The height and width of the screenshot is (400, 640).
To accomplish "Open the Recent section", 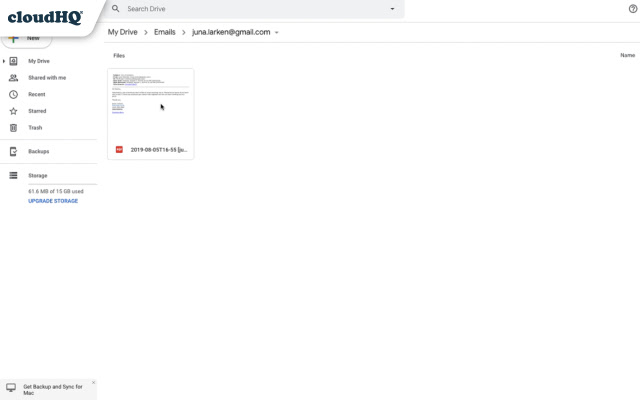I will (37, 94).
